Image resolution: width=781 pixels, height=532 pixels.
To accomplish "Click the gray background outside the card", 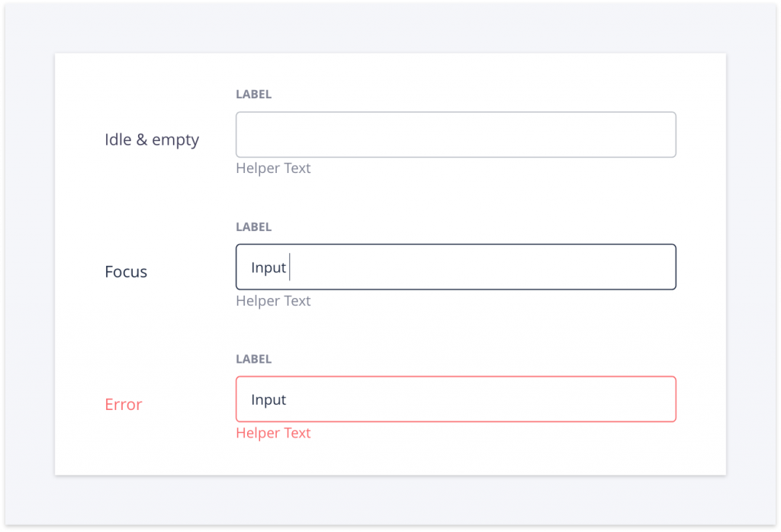I will pyautogui.click(x=390, y=500).
